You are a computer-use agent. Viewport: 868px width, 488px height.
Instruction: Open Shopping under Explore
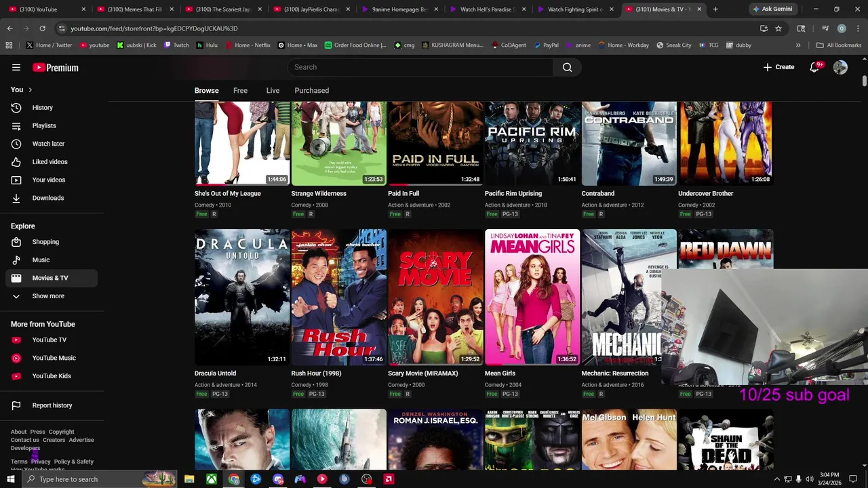click(52, 242)
